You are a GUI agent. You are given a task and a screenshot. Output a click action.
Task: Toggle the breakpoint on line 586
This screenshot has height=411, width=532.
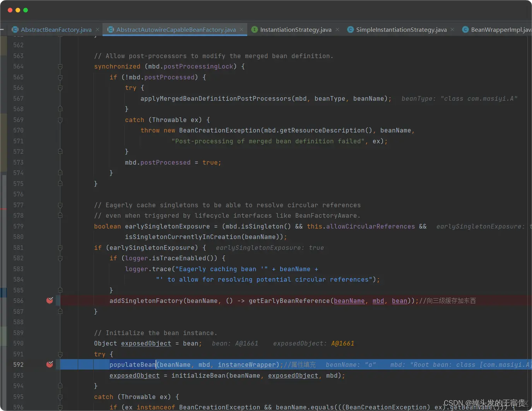click(x=50, y=300)
